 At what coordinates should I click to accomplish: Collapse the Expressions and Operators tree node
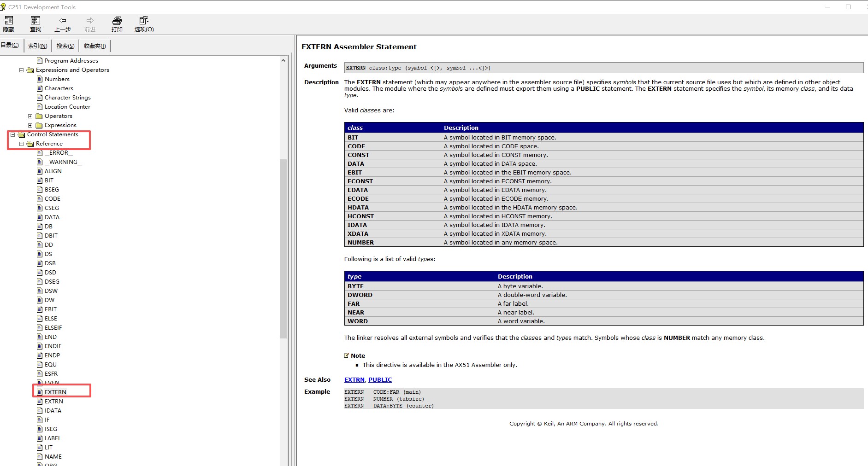(x=21, y=70)
